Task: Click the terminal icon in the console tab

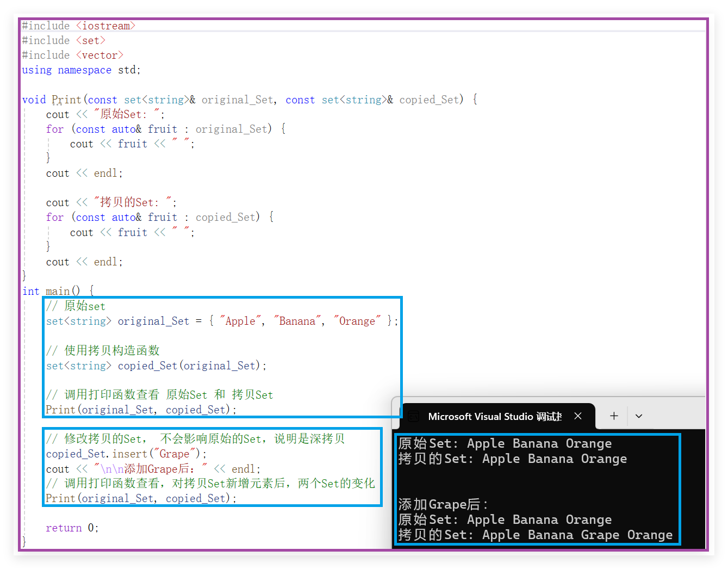Action: pyautogui.click(x=413, y=416)
